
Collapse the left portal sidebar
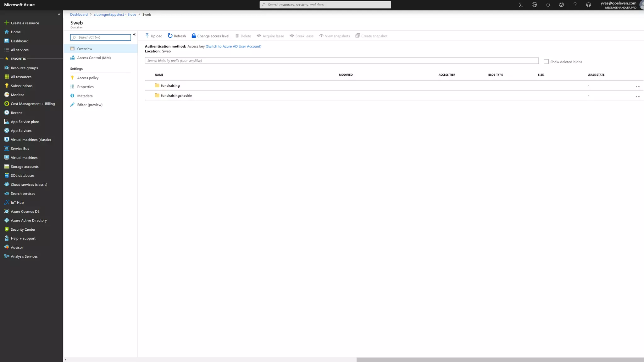click(59, 14)
